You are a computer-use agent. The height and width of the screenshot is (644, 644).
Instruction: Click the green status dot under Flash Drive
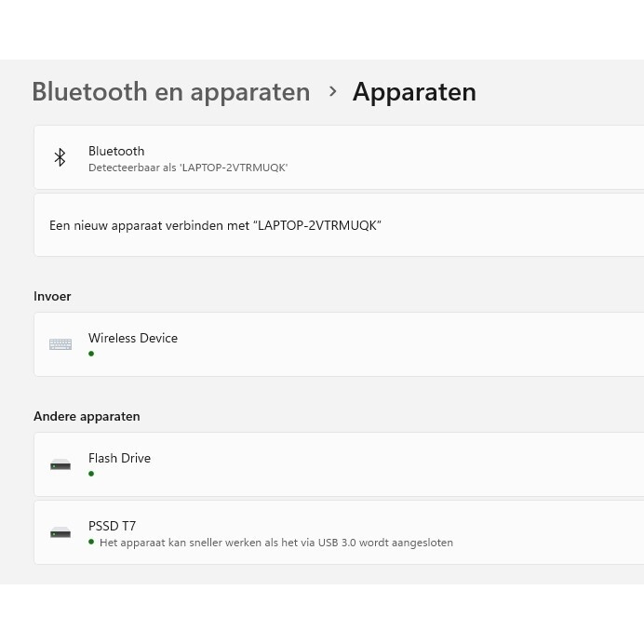91,474
